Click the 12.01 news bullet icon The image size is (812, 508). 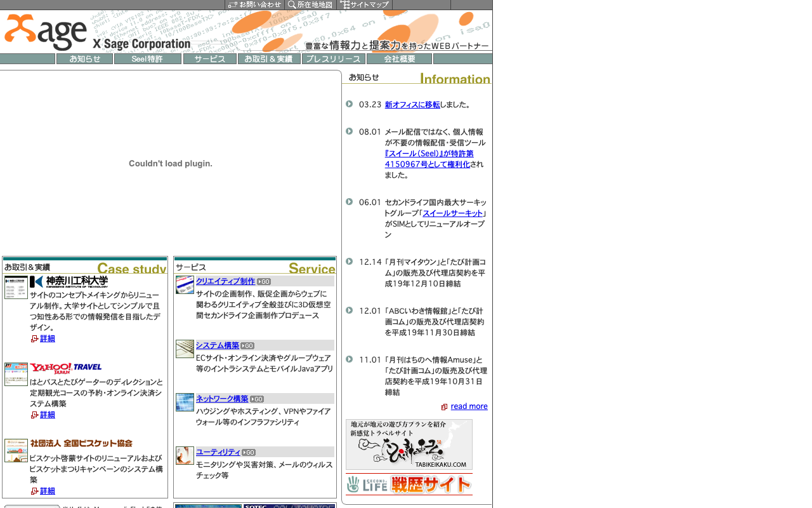[349, 311]
